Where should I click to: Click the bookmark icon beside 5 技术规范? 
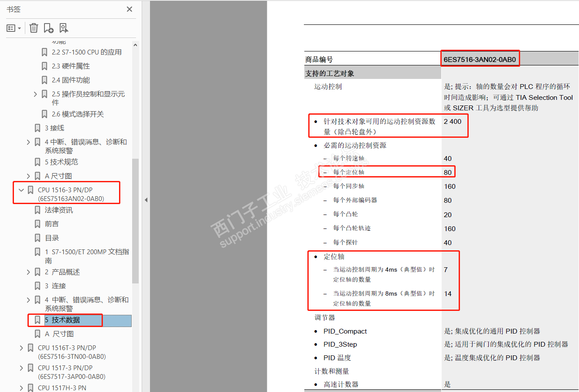37,162
